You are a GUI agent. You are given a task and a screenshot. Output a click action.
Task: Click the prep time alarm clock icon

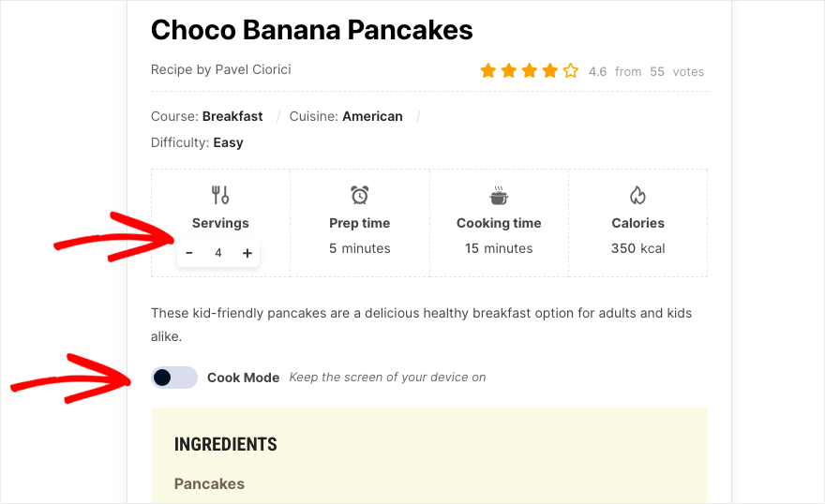point(360,195)
